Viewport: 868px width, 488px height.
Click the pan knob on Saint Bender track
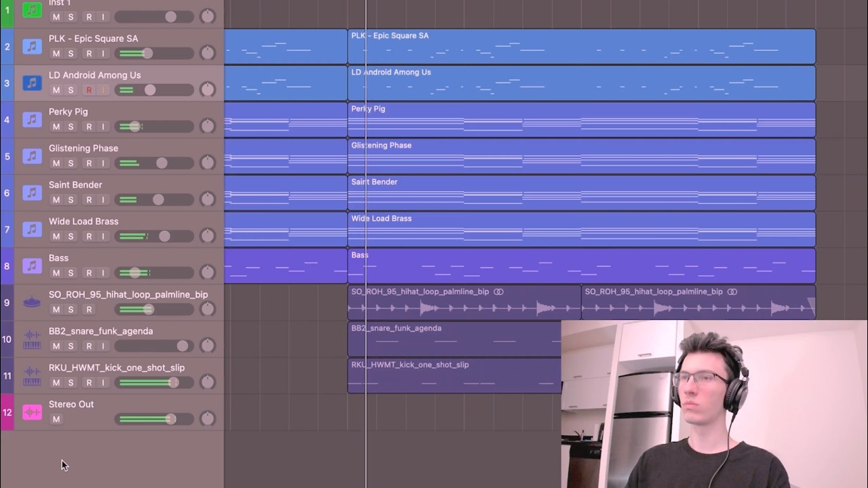pos(208,199)
